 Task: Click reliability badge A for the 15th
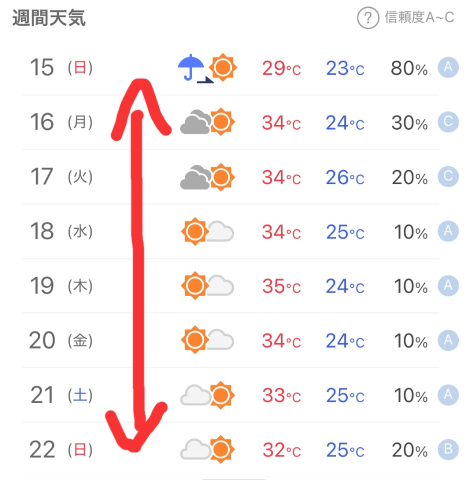pyautogui.click(x=448, y=67)
